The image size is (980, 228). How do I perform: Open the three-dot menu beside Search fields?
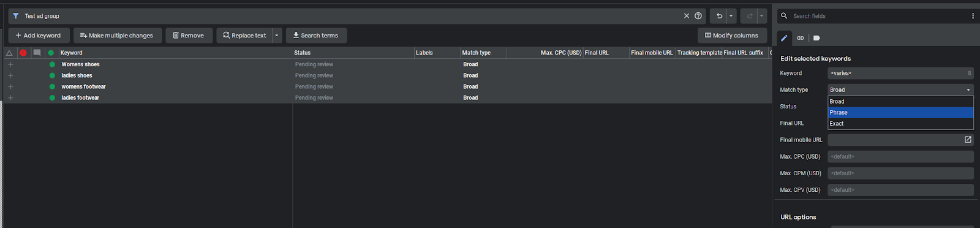coord(973,16)
